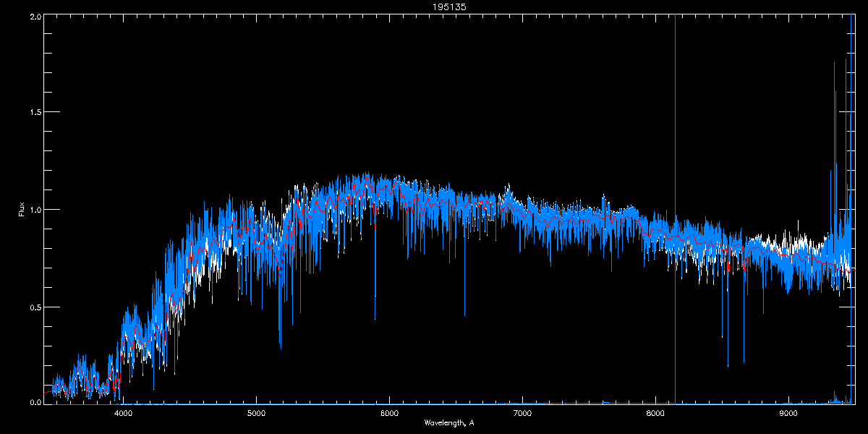
Task: Click the 0.5 y-axis tick label
Action: pos(35,307)
